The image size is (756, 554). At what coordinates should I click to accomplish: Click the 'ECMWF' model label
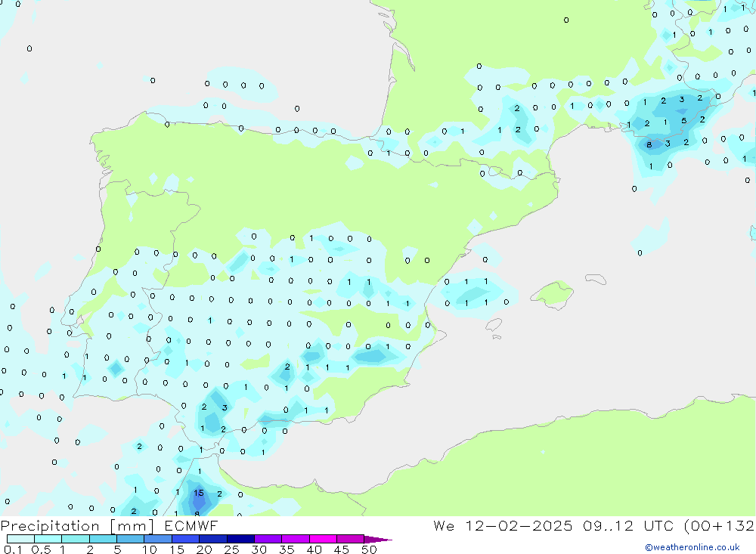pos(191,526)
